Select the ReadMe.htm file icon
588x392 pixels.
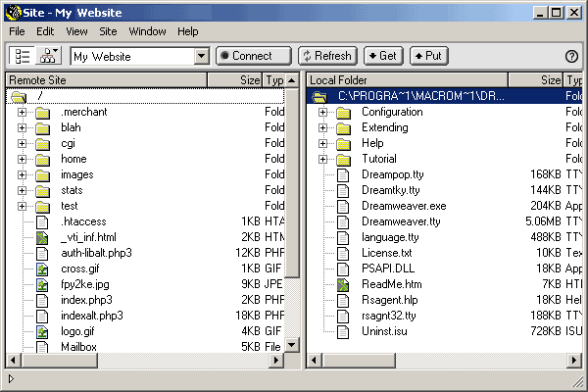342,284
